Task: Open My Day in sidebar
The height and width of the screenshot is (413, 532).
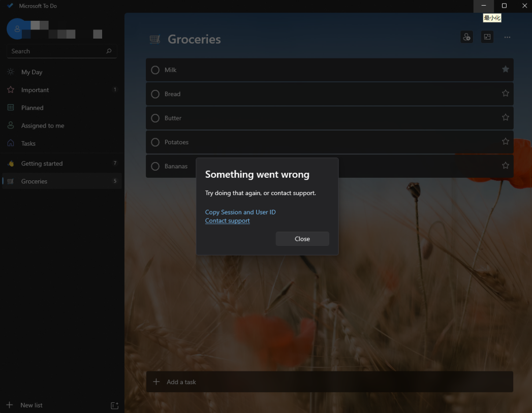Action: coord(32,72)
